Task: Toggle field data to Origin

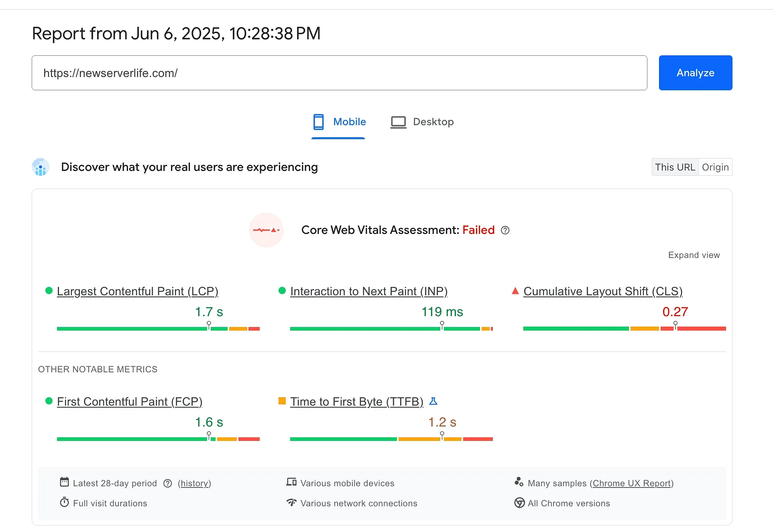Action: [x=715, y=167]
